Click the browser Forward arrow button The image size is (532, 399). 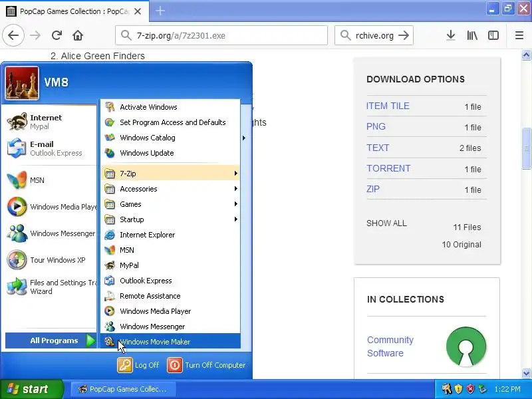[x=35, y=35]
